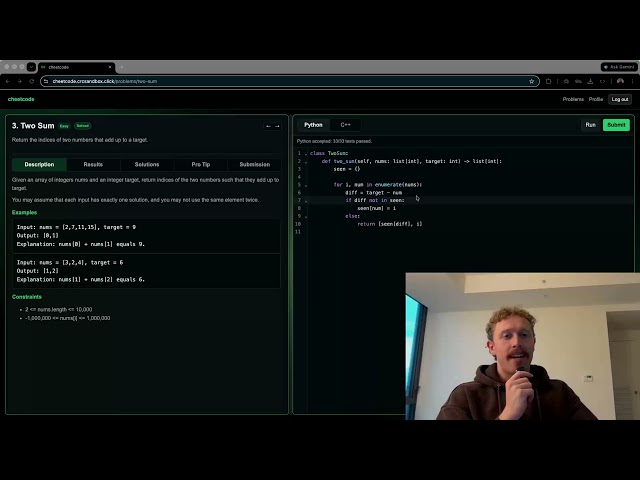The image size is (640, 480).
Task: Go to next problem arrow
Action: 277,126
